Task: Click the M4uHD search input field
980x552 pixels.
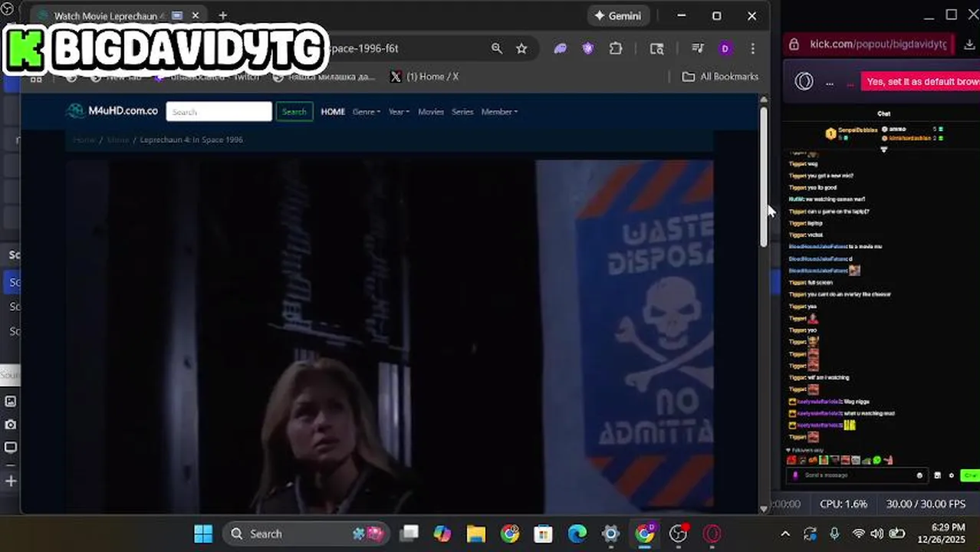Action: pos(219,112)
